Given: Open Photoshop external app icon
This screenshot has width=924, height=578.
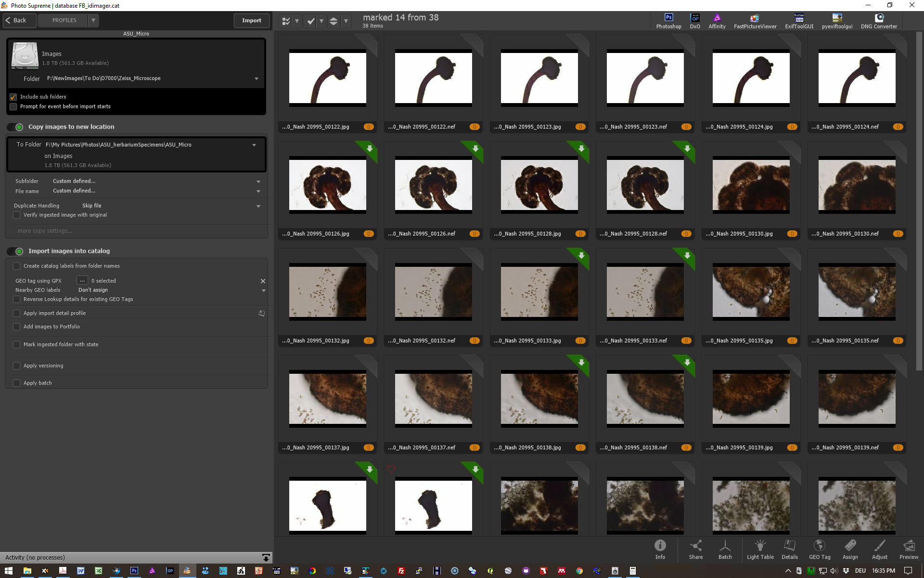Looking at the screenshot, I should click(x=668, y=21).
